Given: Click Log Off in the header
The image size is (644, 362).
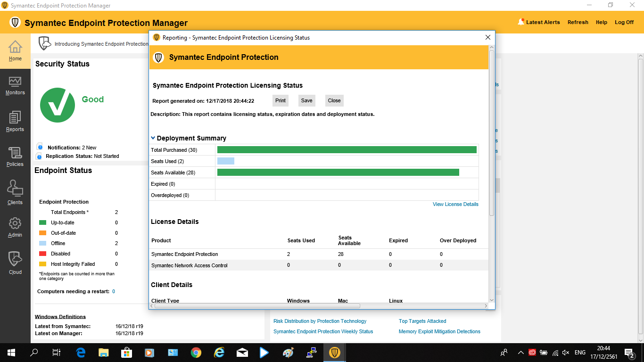Looking at the screenshot, I should (624, 22).
